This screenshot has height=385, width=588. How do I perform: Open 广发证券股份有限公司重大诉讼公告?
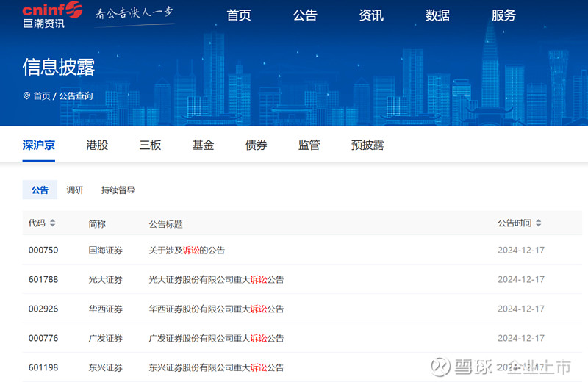pos(216,338)
